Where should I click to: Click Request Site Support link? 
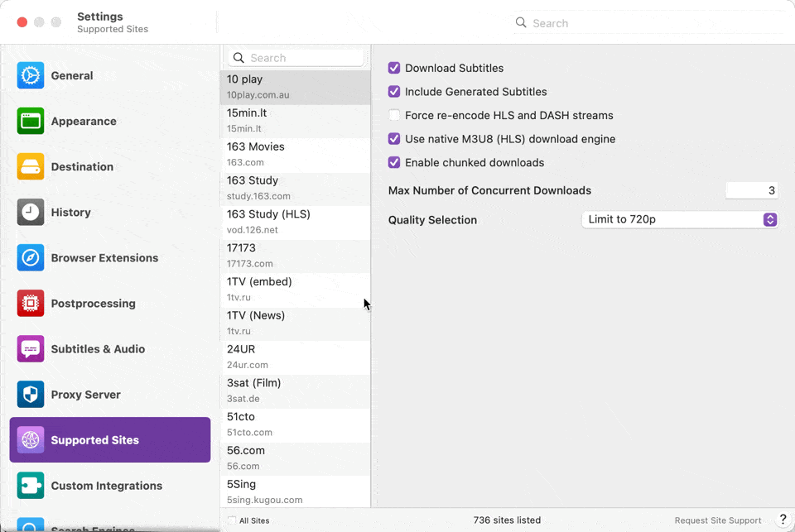click(x=717, y=520)
